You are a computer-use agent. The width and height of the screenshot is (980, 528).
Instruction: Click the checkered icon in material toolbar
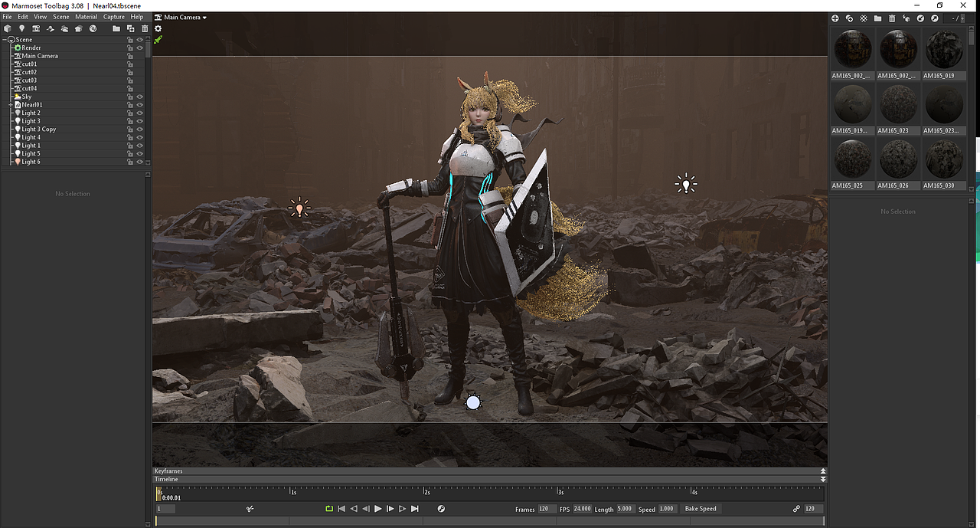tap(864, 18)
